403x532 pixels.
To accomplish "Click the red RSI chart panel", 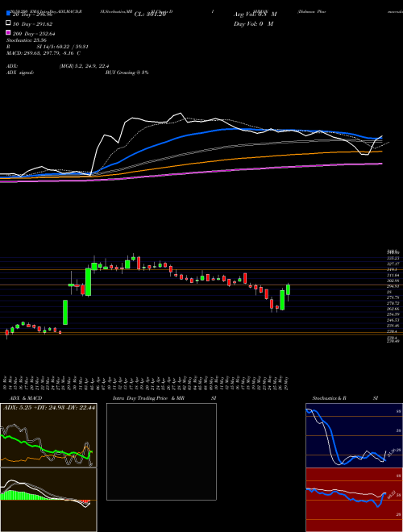I will (354, 500).
